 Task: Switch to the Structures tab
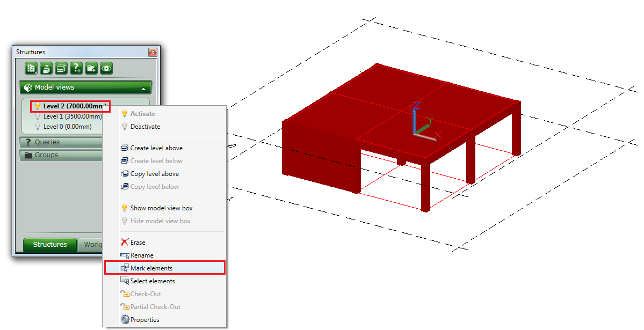pos(49,244)
